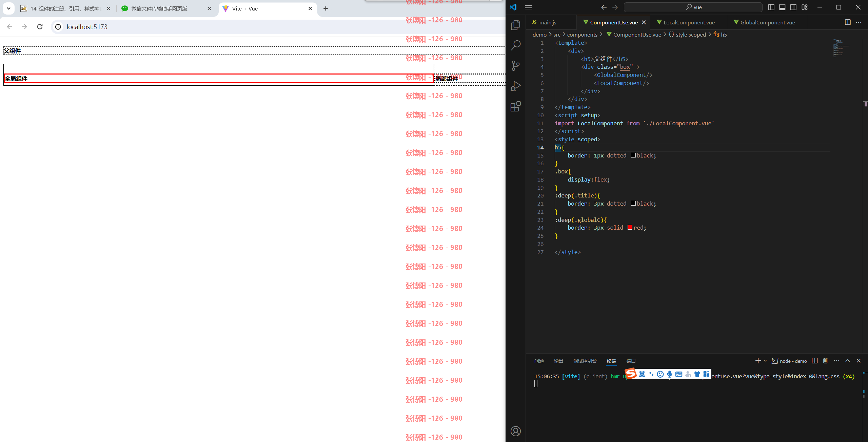Open the VS Code Explorer view
This screenshot has width=868, height=442.
pyautogui.click(x=515, y=25)
